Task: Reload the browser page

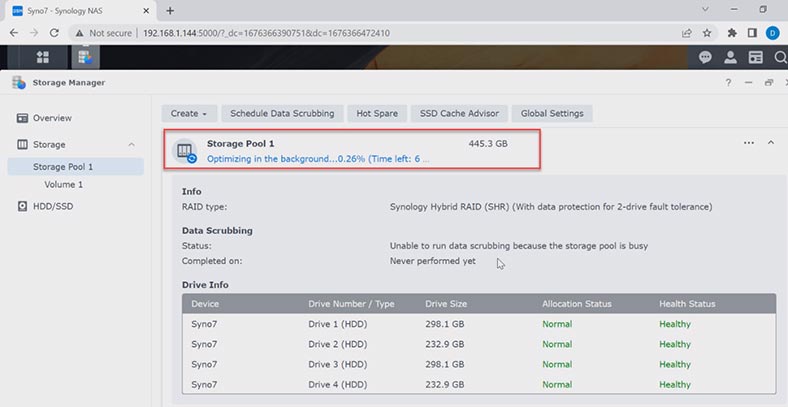Action: [54, 33]
